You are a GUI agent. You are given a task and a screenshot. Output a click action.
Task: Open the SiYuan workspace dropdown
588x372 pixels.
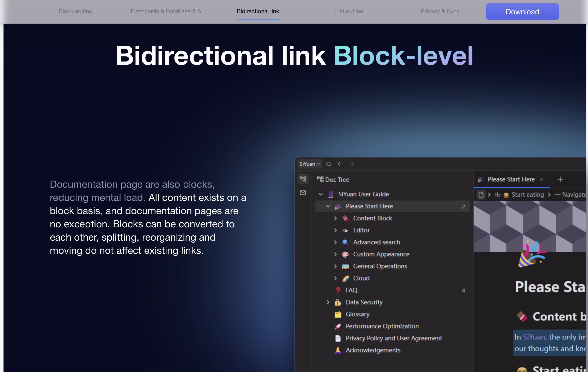309,164
